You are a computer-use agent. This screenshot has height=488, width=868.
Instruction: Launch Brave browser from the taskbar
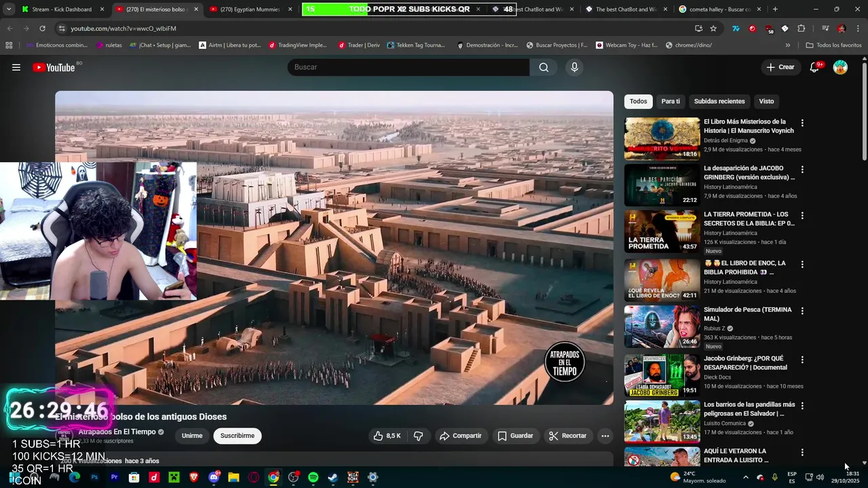(x=194, y=477)
